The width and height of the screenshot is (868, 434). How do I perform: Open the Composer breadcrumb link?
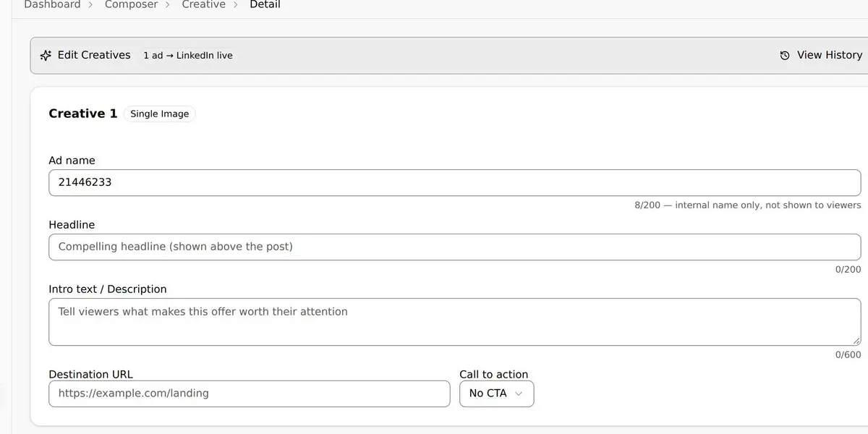pyautogui.click(x=131, y=4)
